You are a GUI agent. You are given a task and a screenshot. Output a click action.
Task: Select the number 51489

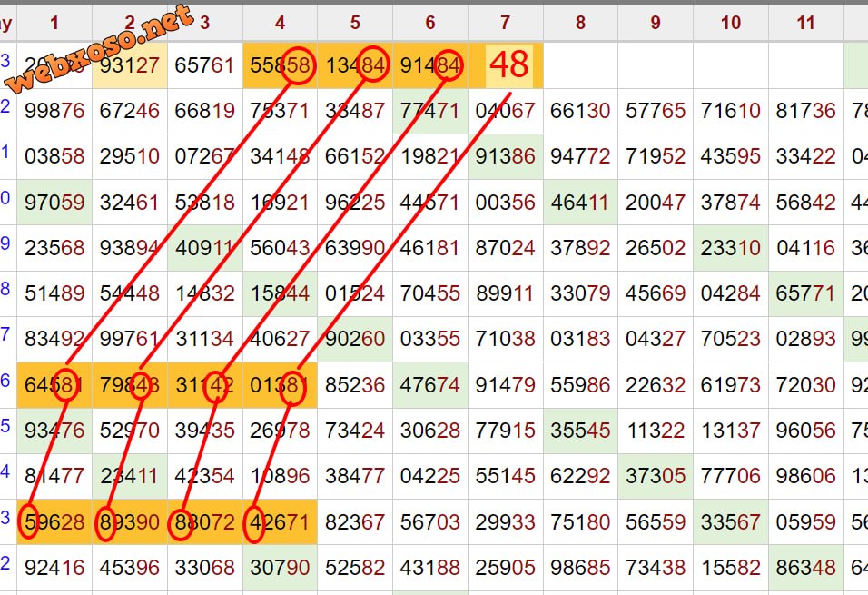point(54,293)
